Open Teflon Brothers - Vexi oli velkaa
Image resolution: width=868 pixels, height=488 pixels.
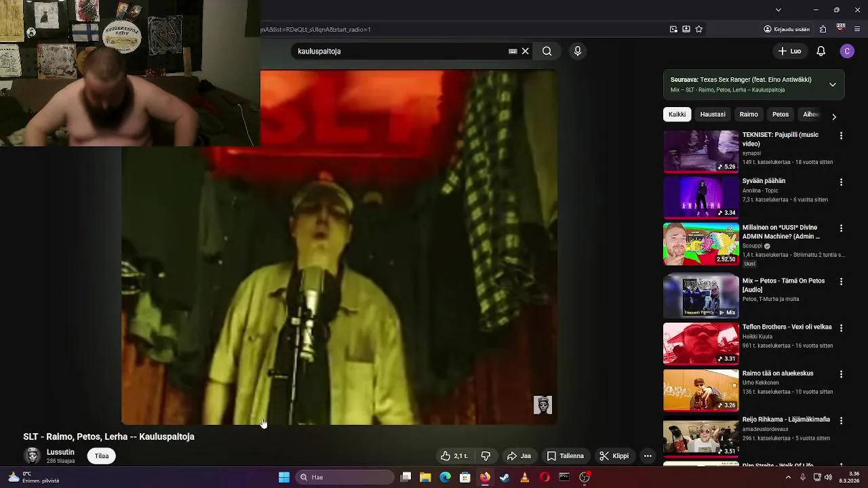coord(787,327)
